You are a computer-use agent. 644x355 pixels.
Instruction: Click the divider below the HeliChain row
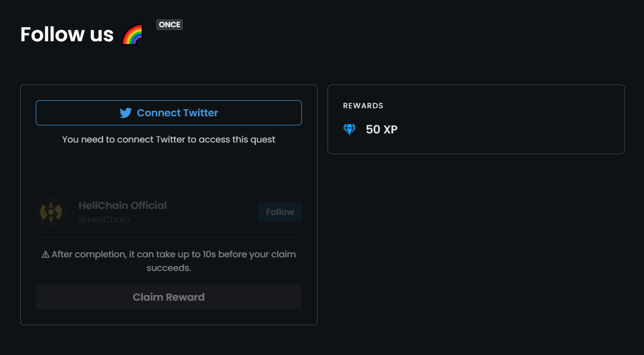click(x=168, y=237)
